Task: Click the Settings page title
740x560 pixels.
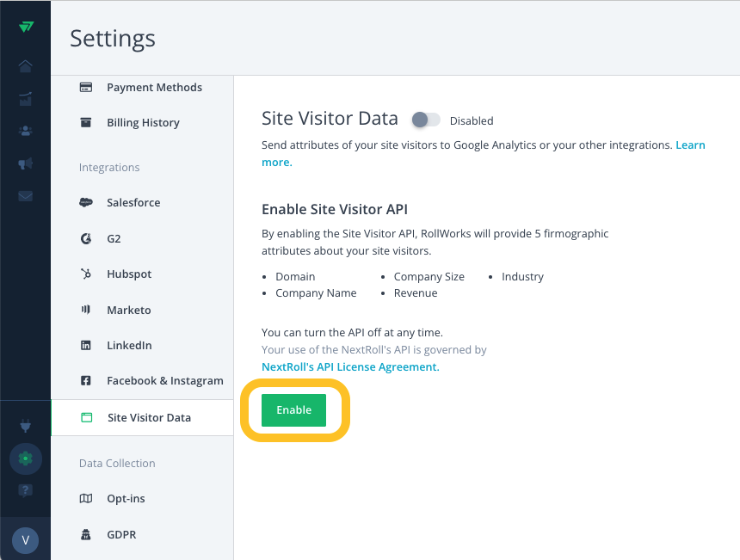Action: point(113,39)
